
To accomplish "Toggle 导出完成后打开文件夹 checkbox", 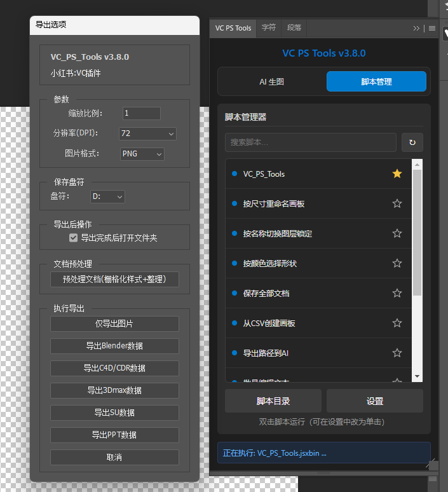I will click(x=74, y=238).
